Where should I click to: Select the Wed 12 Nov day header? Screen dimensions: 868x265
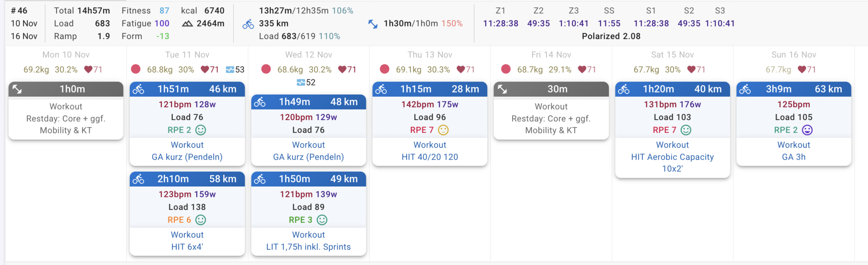[x=308, y=55]
